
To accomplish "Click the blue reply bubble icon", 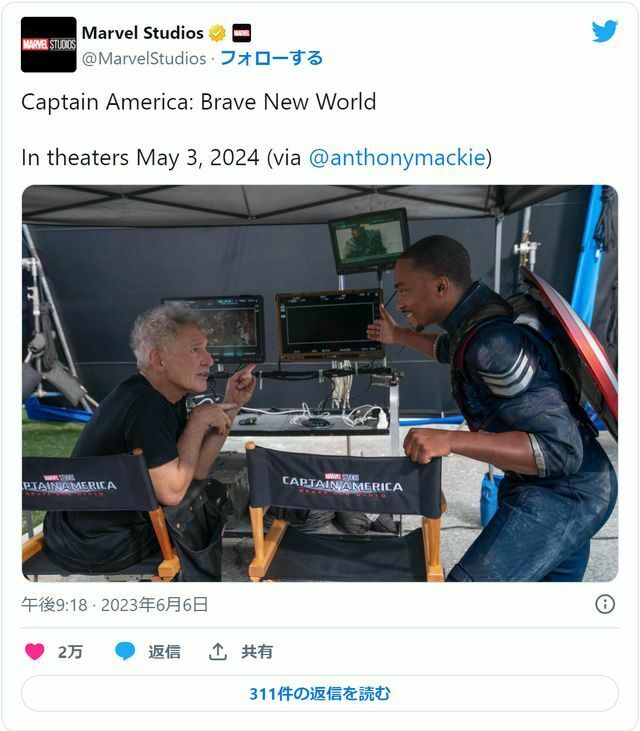I will [x=125, y=651].
